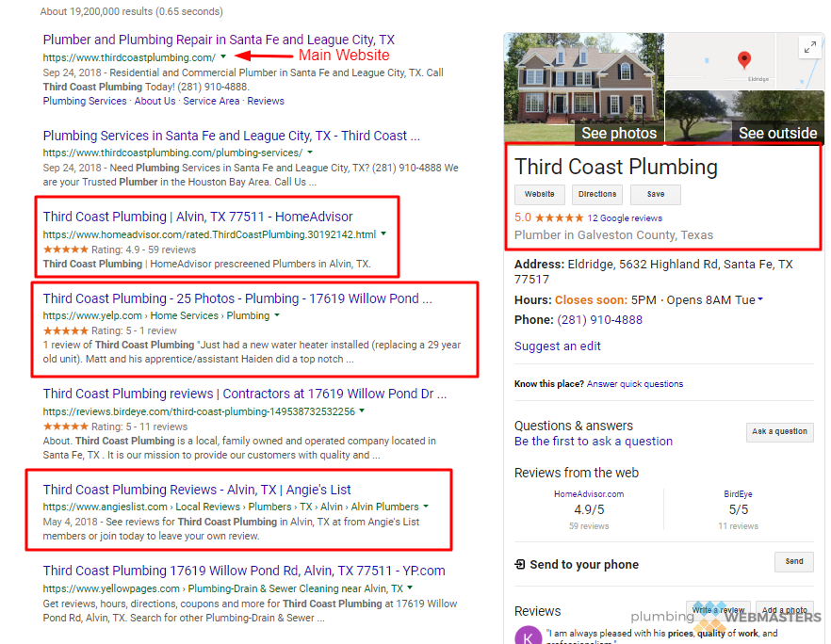Open the Angie's List reviews result
Screen dimensions: 831x644
197,490
